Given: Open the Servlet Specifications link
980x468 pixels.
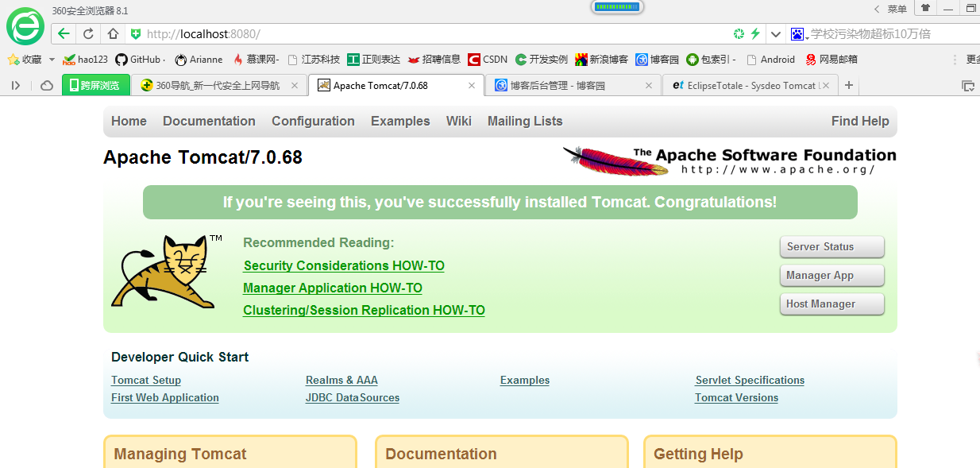Looking at the screenshot, I should click(x=750, y=380).
